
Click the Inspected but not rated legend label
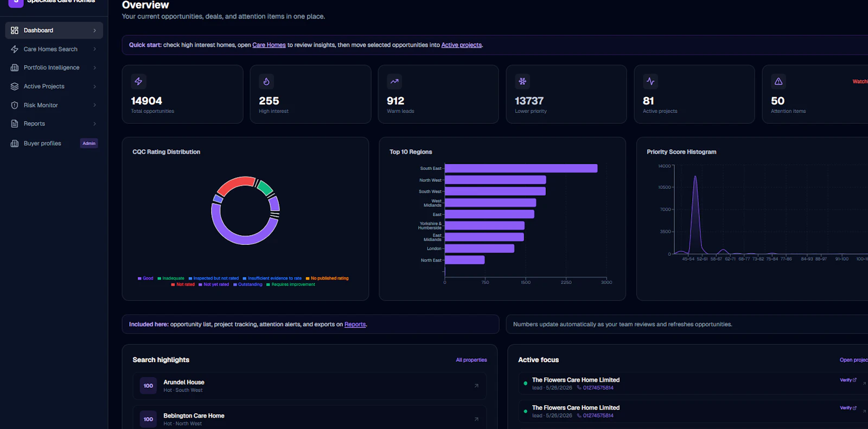[216, 279]
